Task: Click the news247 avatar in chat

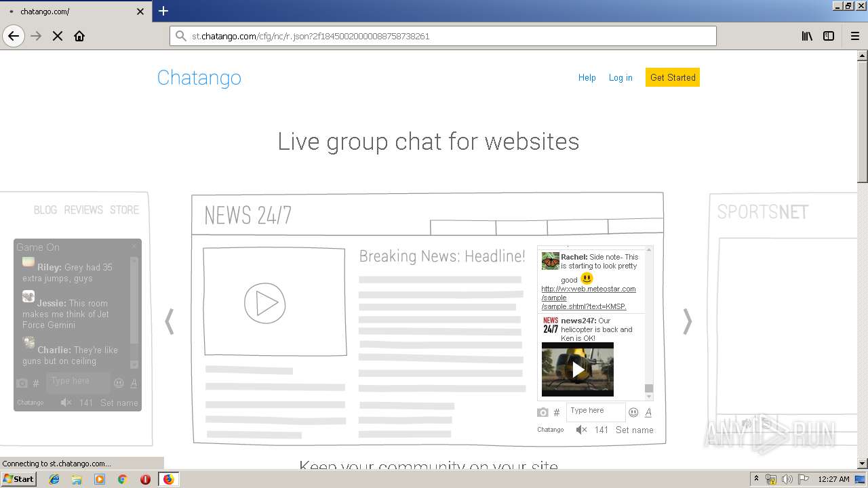Action: tap(551, 325)
